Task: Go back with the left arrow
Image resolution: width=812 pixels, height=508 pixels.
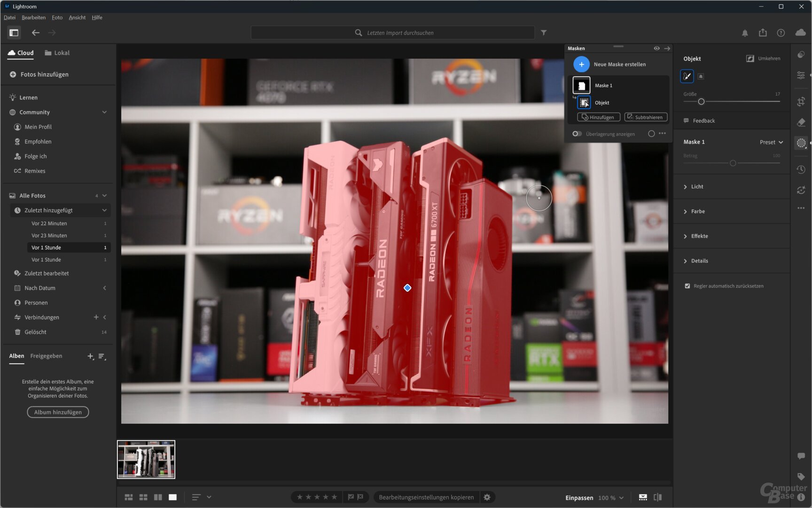Action: coord(35,32)
